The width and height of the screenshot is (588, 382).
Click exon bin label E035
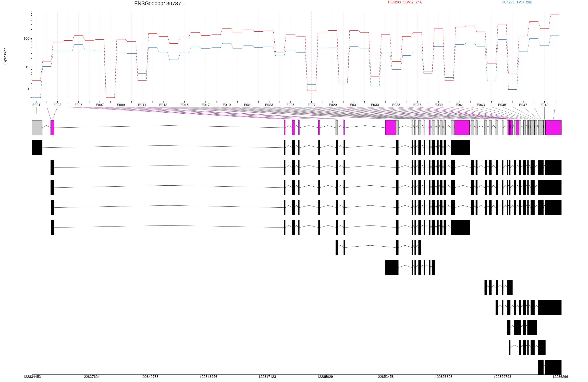point(396,105)
